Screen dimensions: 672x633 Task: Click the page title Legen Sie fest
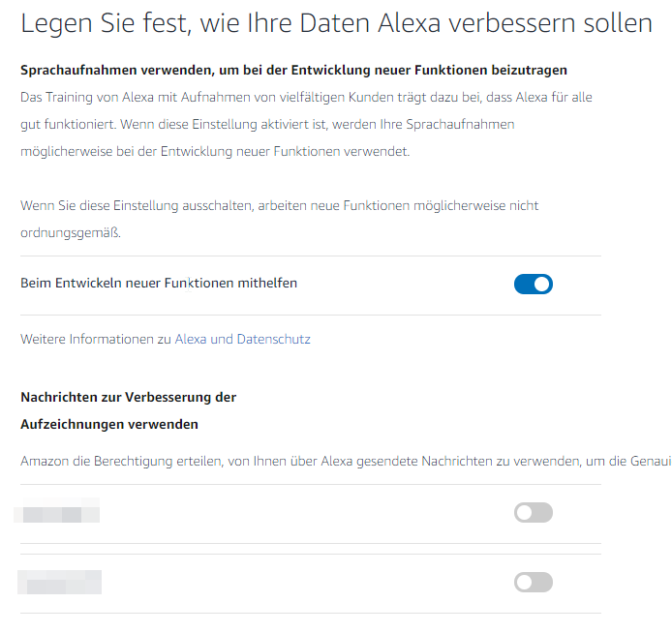336,23
